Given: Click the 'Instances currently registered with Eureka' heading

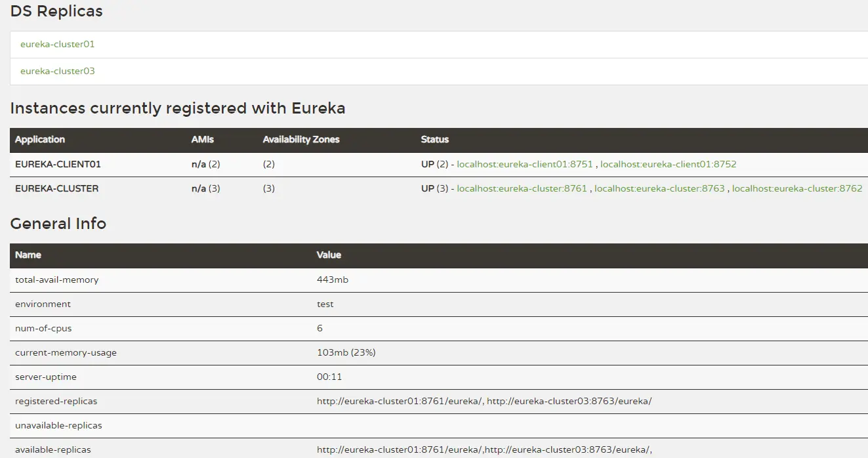Looking at the screenshot, I should point(178,108).
